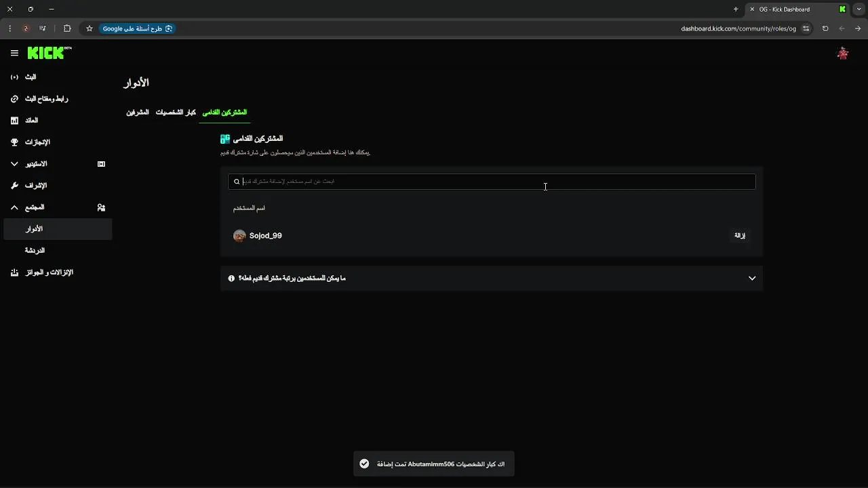The width and height of the screenshot is (868, 488).
Task: Open the profile avatar at top corner
Action: click(843, 53)
